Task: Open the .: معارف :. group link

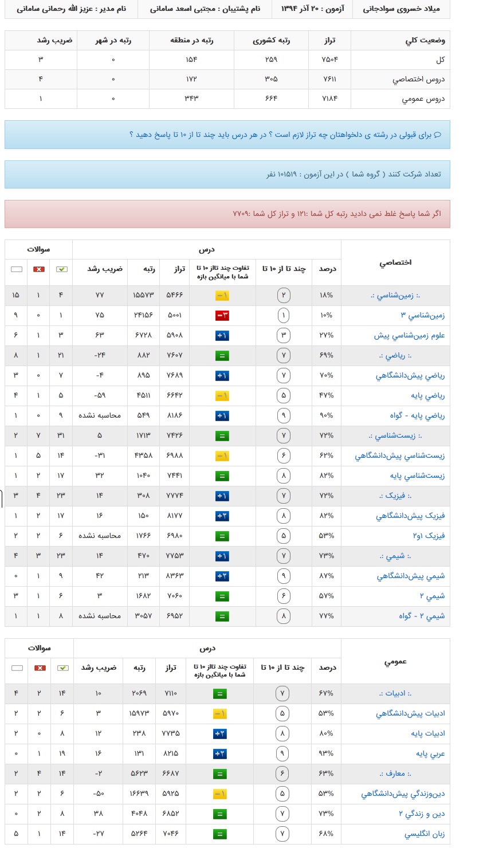Action: pyautogui.click(x=395, y=773)
